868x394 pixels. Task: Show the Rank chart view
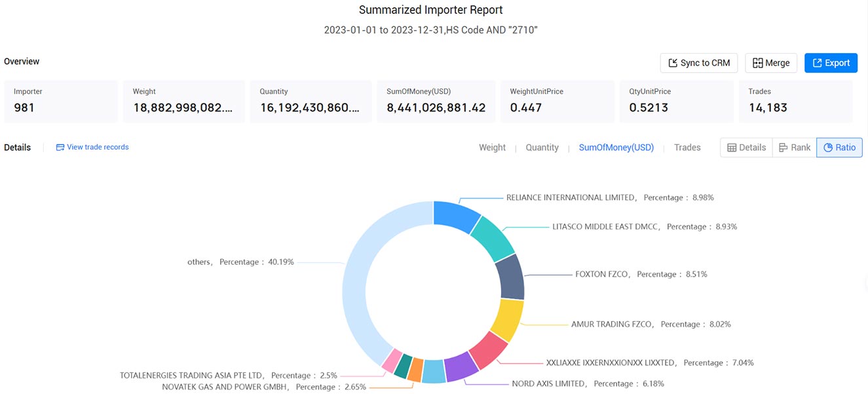[x=795, y=148]
